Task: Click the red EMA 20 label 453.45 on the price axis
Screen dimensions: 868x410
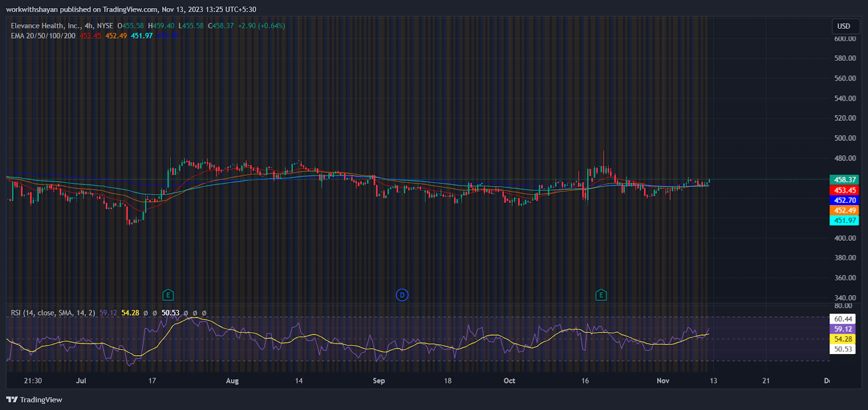Action: pyautogui.click(x=844, y=190)
